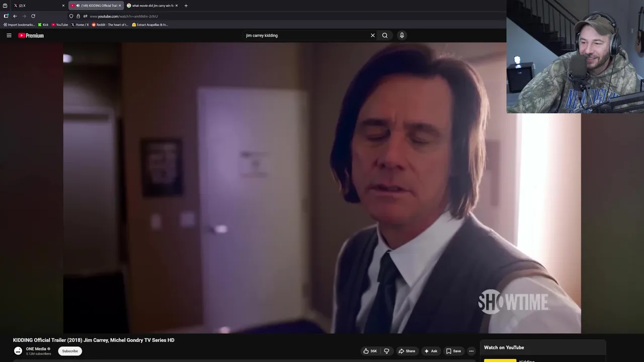Image resolution: width=644 pixels, height=362 pixels.
Task: Toggle the browser sidebar panel icon
Action: pyautogui.click(x=6, y=16)
